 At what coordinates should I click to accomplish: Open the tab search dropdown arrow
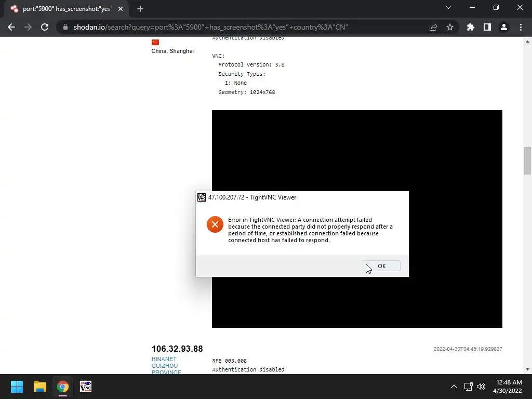click(448, 7)
